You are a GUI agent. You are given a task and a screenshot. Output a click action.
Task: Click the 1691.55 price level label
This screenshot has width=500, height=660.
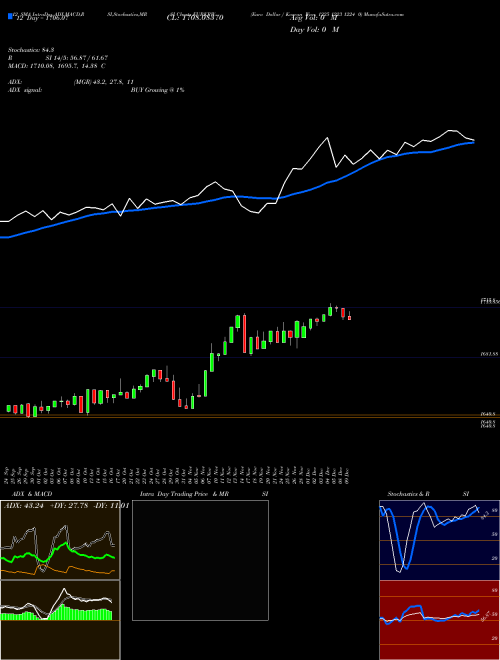(489, 354)
